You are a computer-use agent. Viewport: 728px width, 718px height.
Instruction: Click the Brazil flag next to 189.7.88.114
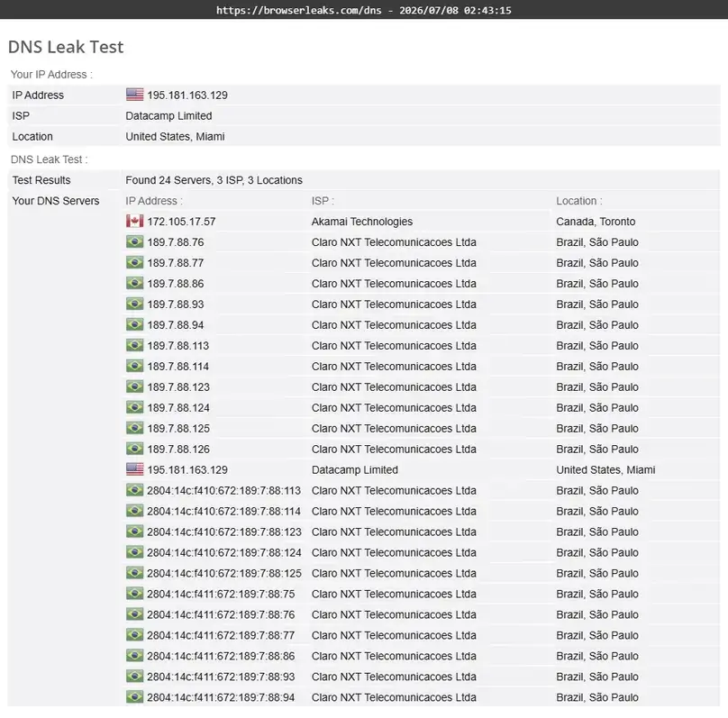[x=134, y=366]
